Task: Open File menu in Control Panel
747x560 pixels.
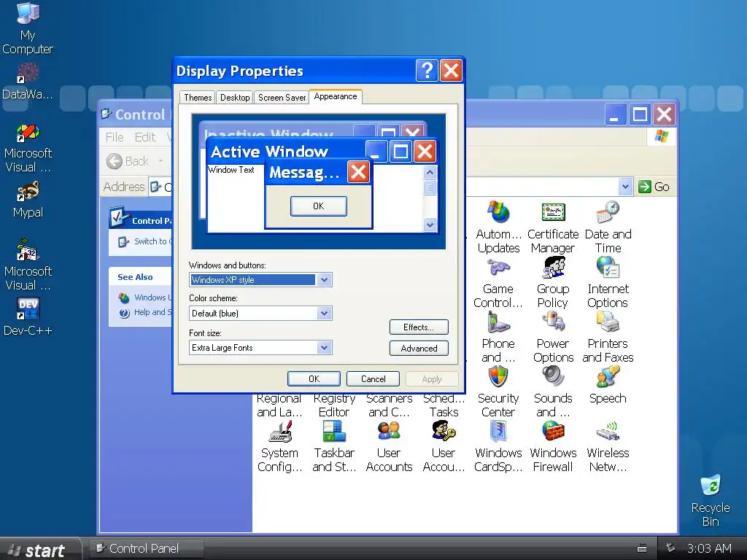Action: pos(115,137)
